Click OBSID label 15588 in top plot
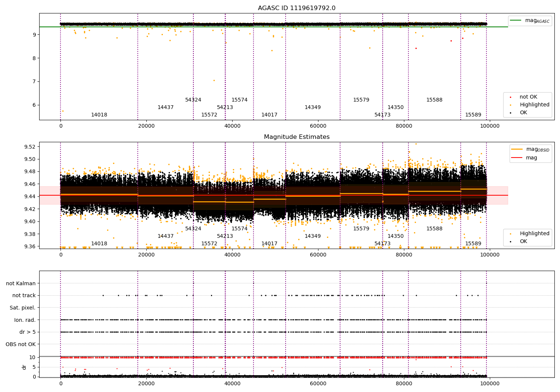The width and height of the screenshot is (560, 392). coord(434,100)
